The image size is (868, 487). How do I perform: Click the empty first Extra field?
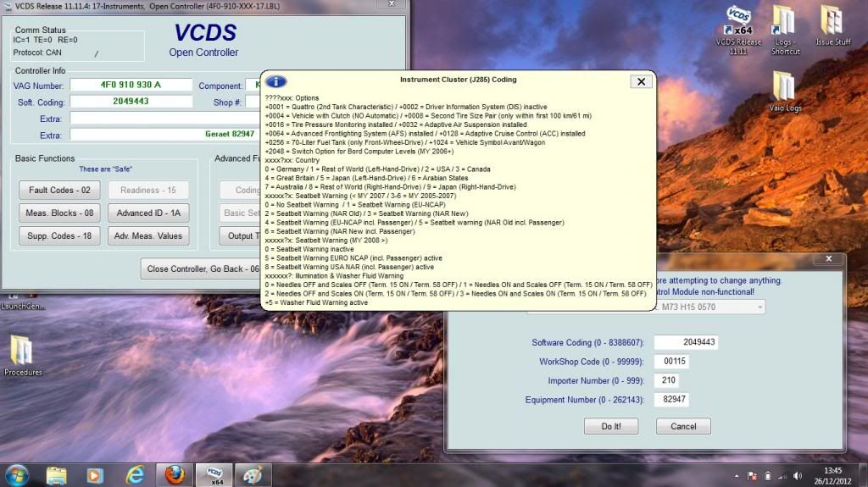[x=165, y=118]
